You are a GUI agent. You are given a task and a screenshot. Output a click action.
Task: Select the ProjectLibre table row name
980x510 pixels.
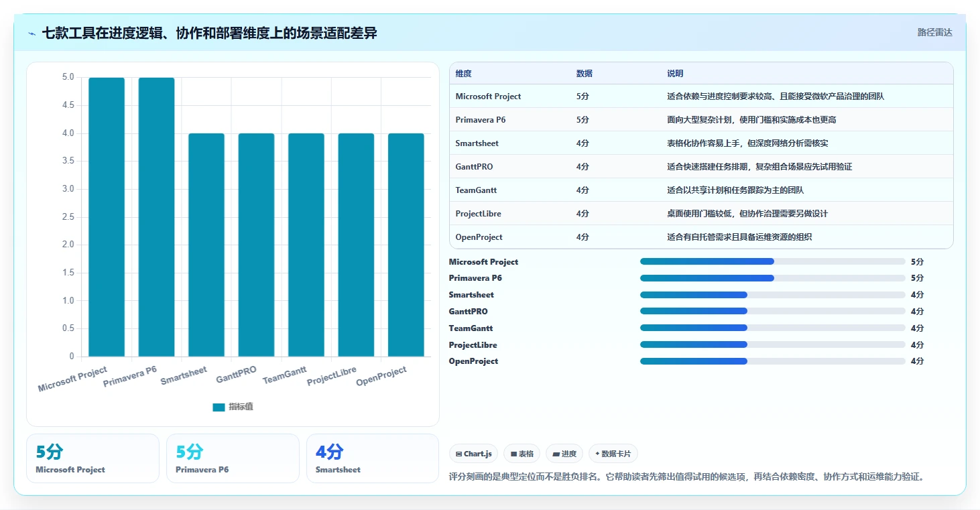tap(478, 214)
